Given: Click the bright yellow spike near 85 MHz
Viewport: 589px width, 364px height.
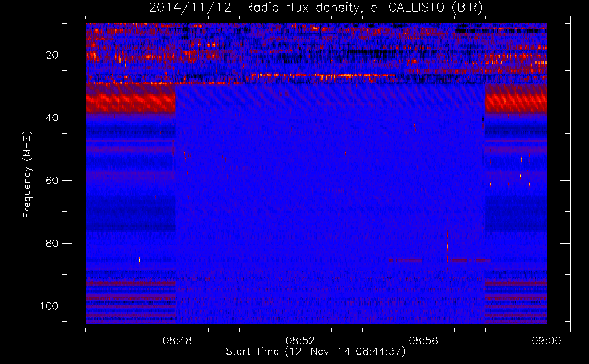Looking at the screenshot, I should point(140,260).
